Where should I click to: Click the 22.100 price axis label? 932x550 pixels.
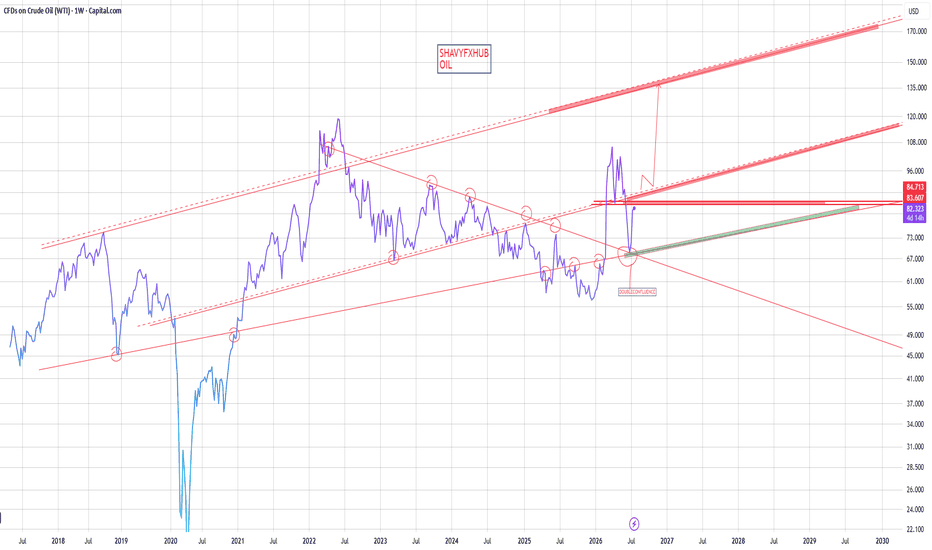tap(917, 529)
